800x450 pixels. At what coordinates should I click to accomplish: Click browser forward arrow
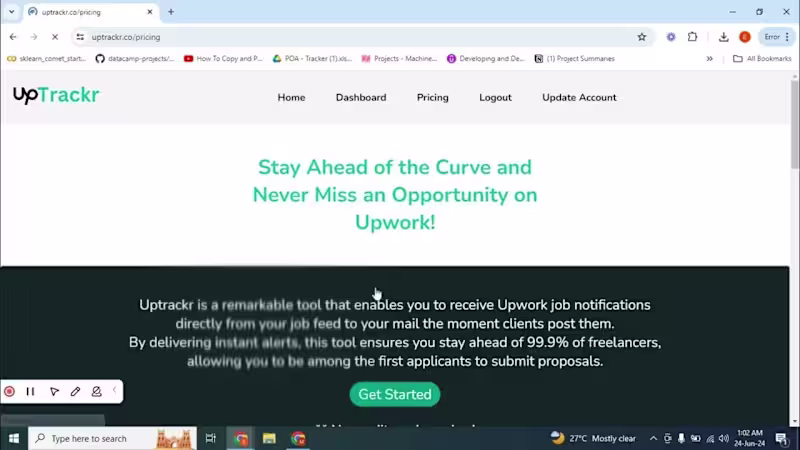34,37
